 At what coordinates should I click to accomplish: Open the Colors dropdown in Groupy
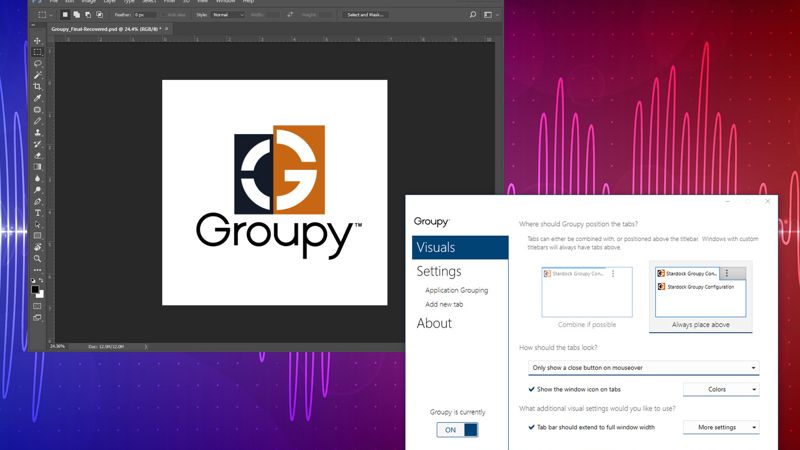(x=721, y=389)
